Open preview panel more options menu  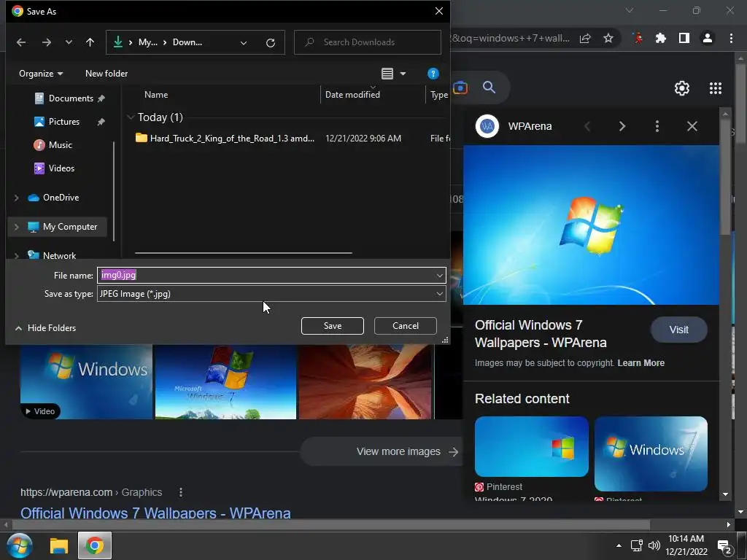657,126
